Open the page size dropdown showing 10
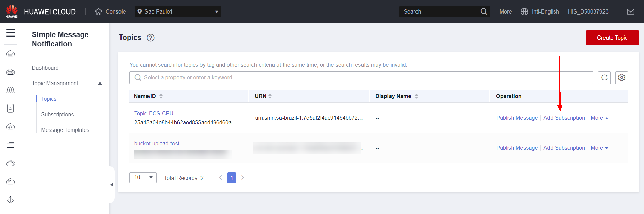Viewport: 644px width, 214px height. (143, 177)
